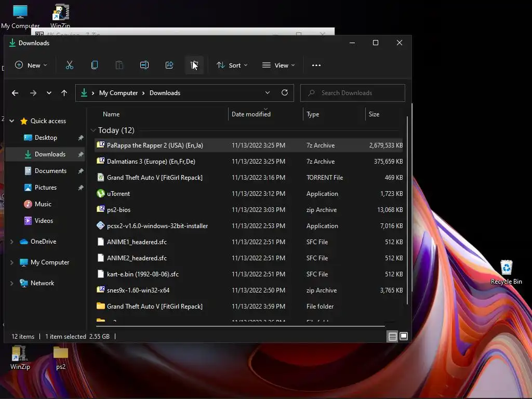Open the Sort dropdown menu
This screenshot has height=399, width=532.
[x=232, y=65]
